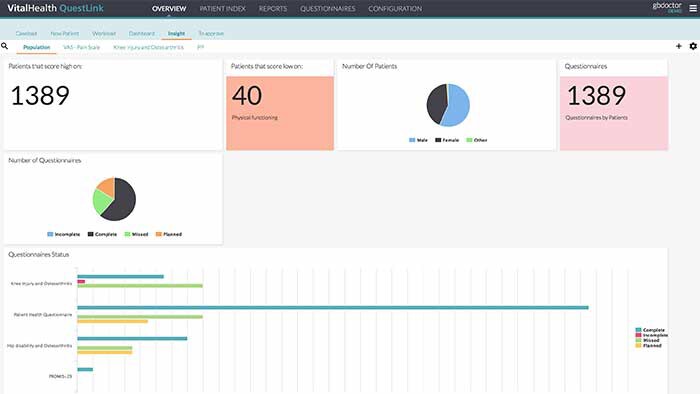Click the 40 Physical functioning tile

(280, 113)
